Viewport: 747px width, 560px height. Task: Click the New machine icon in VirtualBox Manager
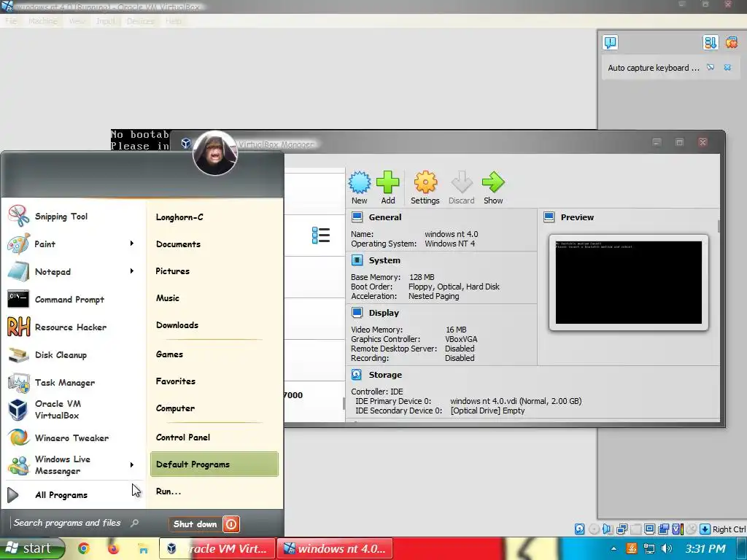[x=359, y=182]
